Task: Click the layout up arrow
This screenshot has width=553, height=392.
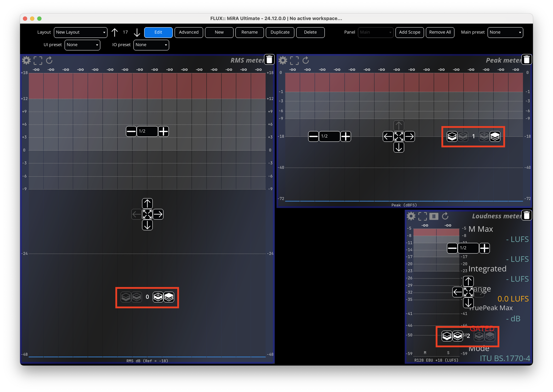Action: [115, 32]
